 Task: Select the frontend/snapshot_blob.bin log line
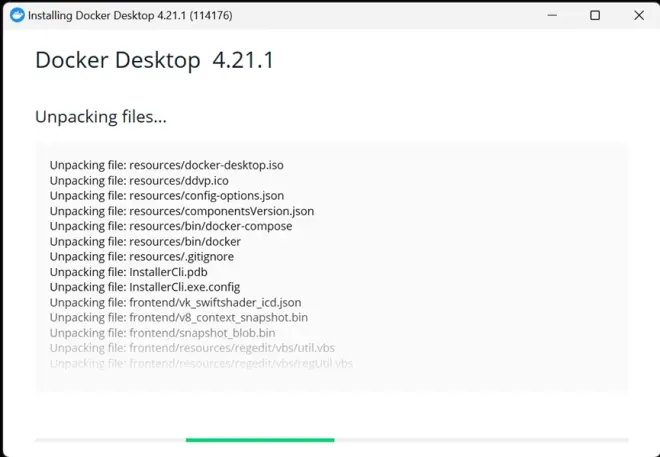162,333
